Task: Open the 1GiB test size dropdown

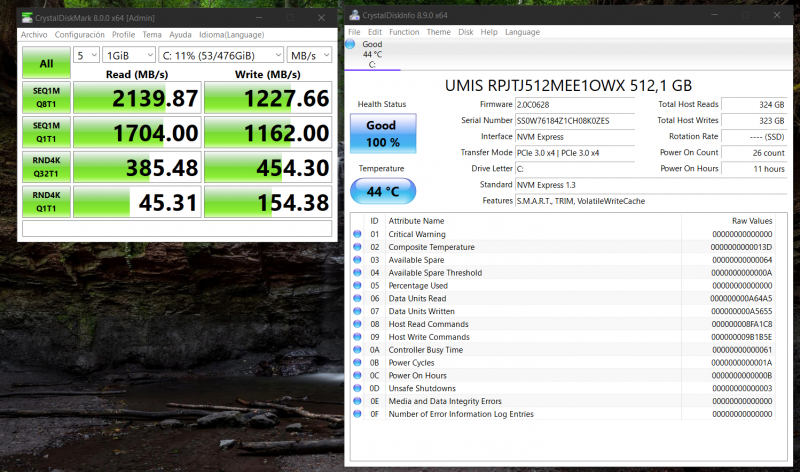Action: pyautogui.click(x=129, y=55)
